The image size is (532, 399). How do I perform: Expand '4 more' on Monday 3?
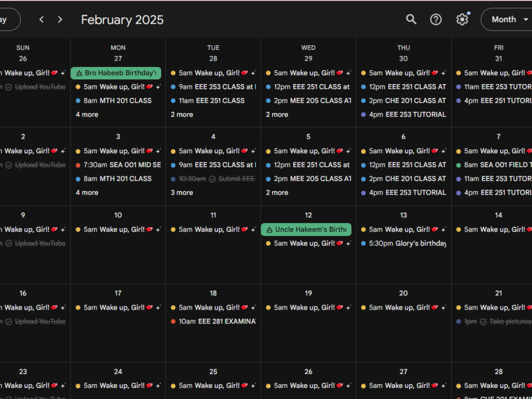[87, 193]
